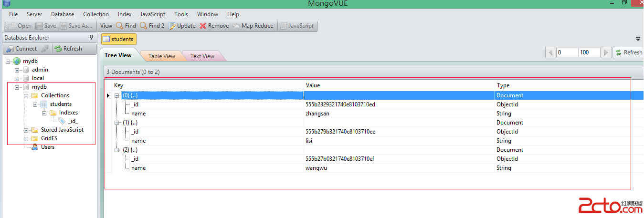Toggle pin on Database Explorer panel
This screenshot has height=218, width=644.
92,37
